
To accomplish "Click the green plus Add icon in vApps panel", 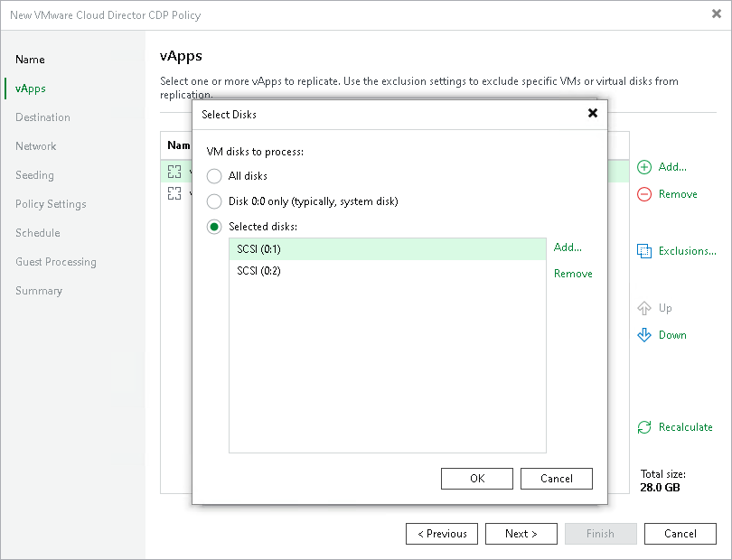I will click(644, 167).
